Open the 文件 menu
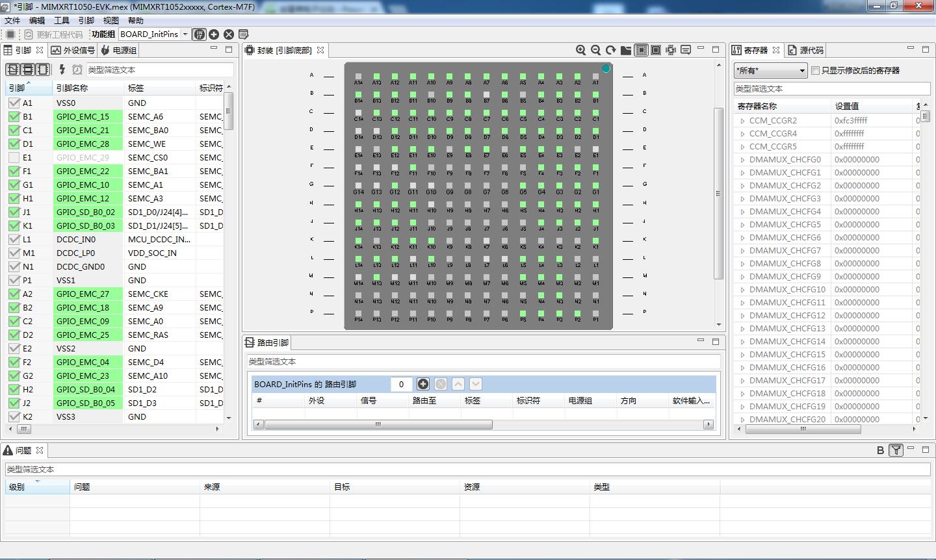This screenshot has width=936, height=560. click(12, 20)
